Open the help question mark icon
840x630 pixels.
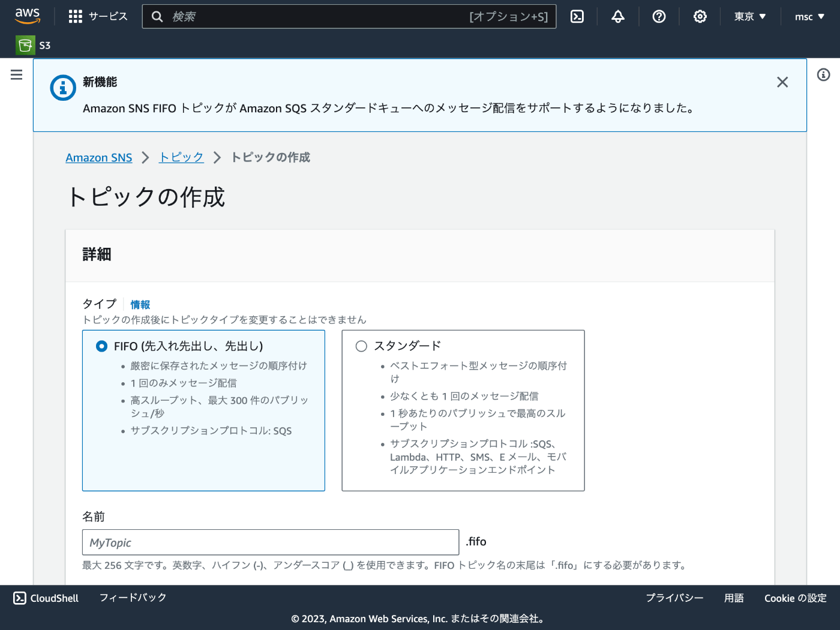click(x=659, y=17)
